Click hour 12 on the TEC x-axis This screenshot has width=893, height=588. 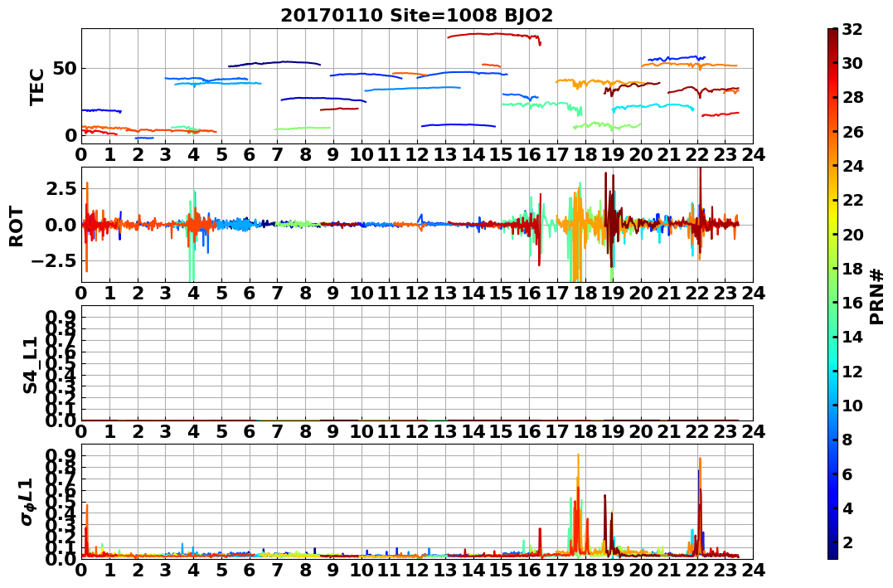pyautogui.click(x=417, y=155)
